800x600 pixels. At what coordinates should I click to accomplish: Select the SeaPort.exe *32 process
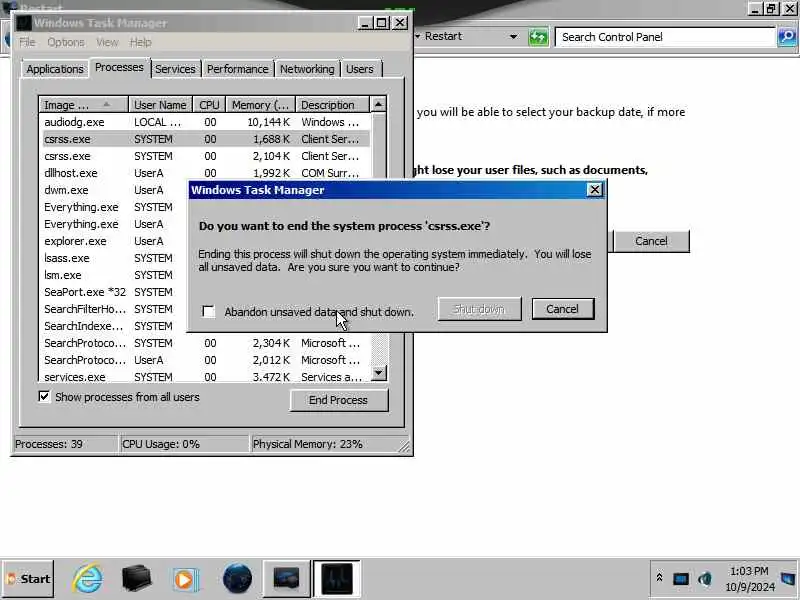tap(113, 292)
